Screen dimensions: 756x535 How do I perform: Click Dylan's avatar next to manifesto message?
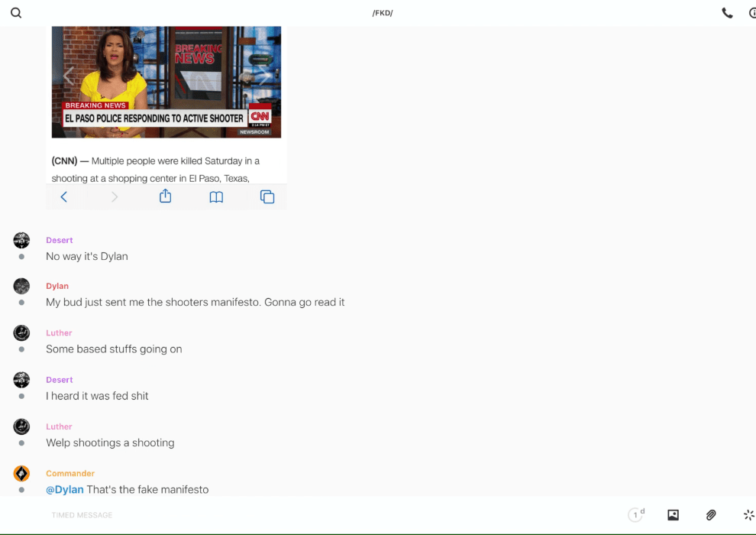pyautogui.click(x=21, y=287)
